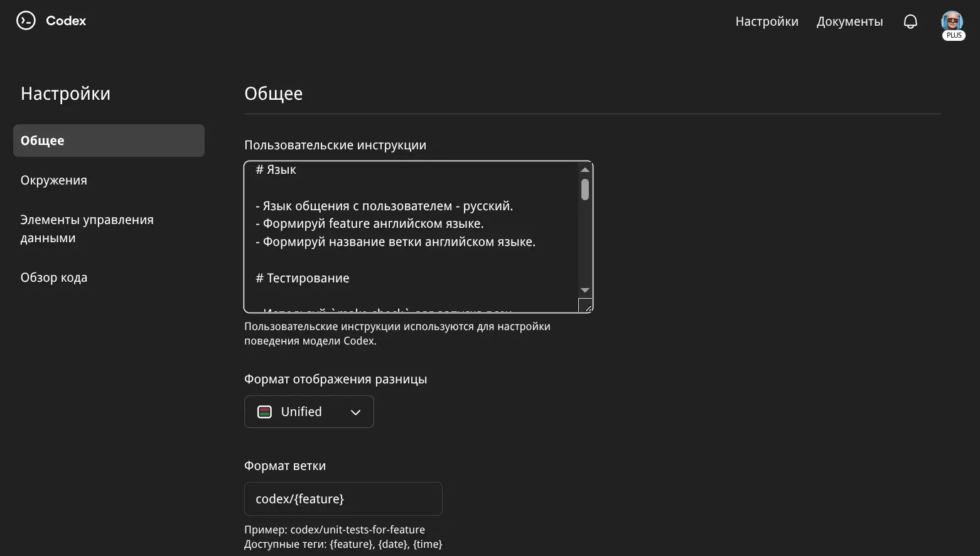Image resolution: width=980 pixels, height=556 pixels.
Task: Open the notifications bell
Action: tap(910, 22)
